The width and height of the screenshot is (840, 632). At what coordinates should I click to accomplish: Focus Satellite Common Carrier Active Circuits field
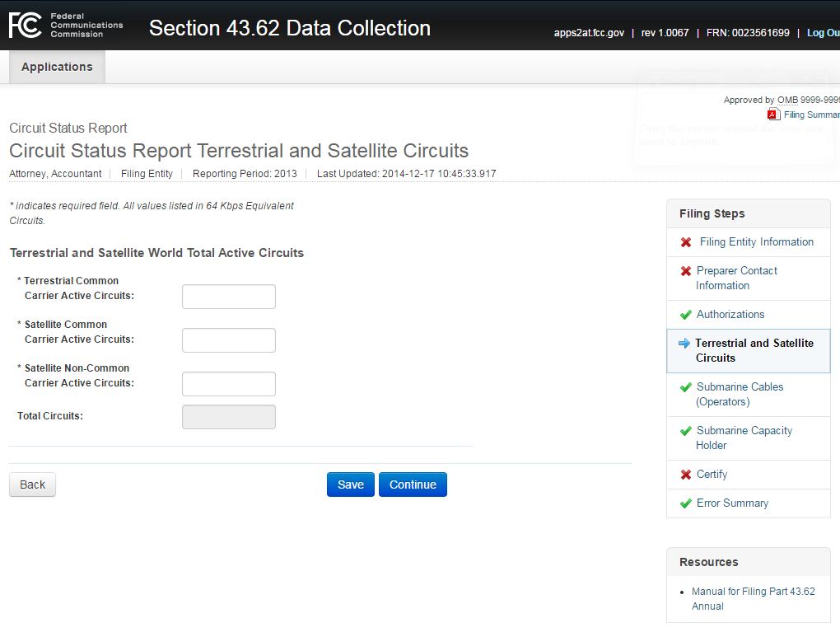click(228, 340)
